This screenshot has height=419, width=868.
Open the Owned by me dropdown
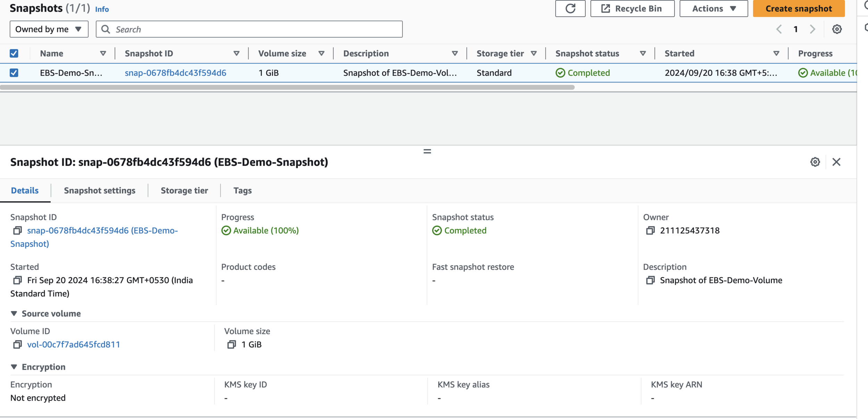coord(49,29)
